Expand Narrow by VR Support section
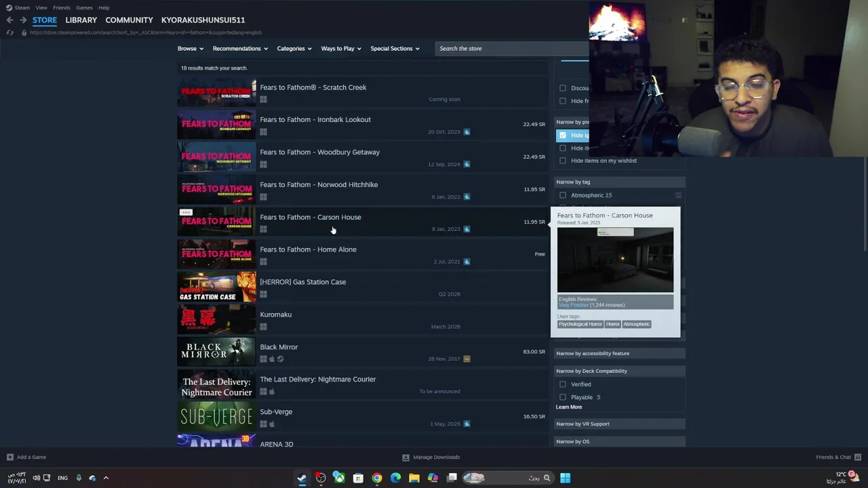The image size is (868, 488). pos(620,424)
